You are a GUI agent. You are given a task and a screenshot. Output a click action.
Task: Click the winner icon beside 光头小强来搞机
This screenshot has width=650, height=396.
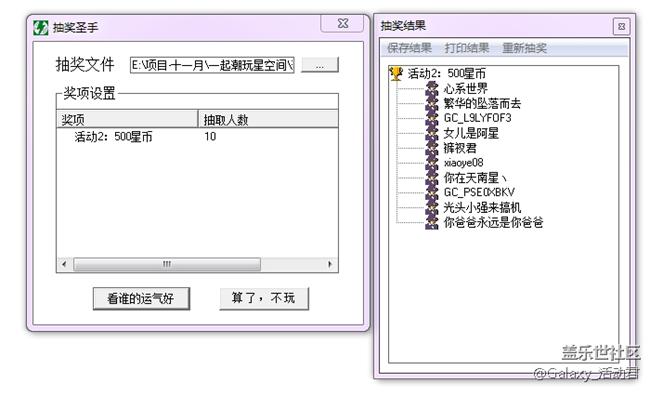point(432,207)
